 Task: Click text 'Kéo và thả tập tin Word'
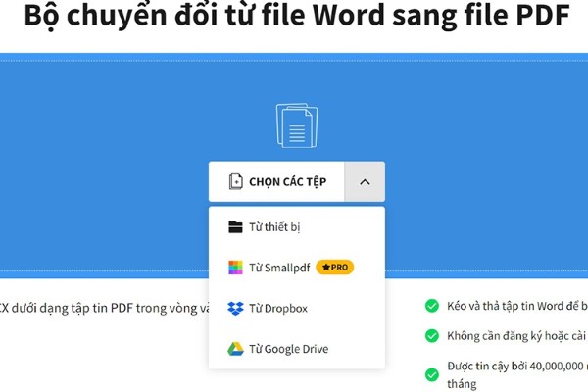[506, 306]
